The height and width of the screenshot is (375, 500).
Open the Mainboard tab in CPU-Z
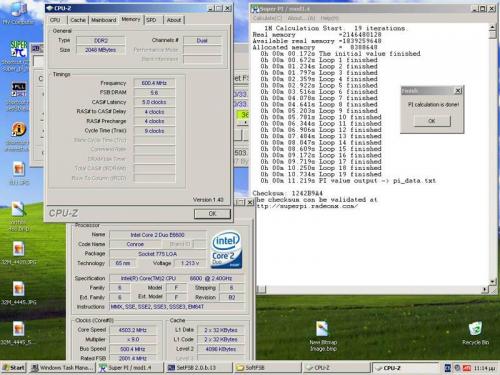[104, 20]
